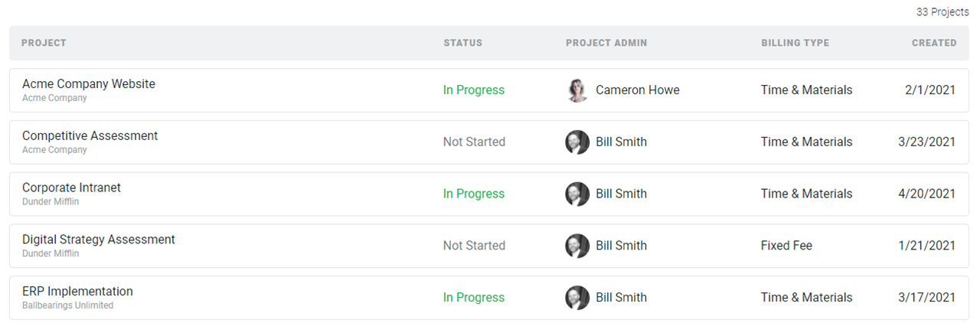Open the Acme Company Website project
Image resolution: width=980 pixels, height=323 pixels.
[89, 84]
